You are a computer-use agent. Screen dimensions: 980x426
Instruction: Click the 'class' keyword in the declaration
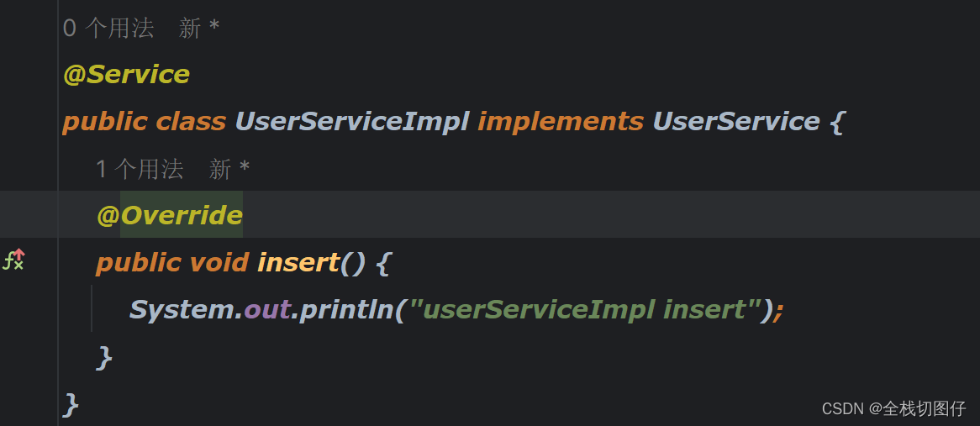(191, 122)
